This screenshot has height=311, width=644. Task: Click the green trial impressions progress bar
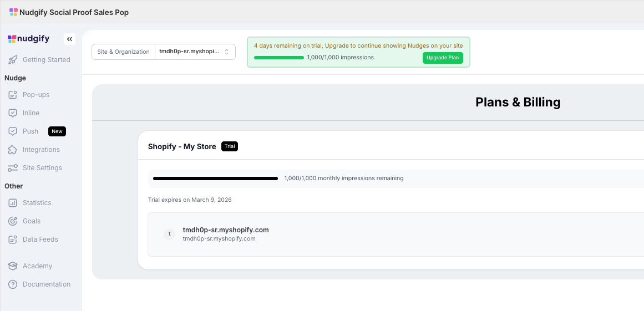click(279, 58)
